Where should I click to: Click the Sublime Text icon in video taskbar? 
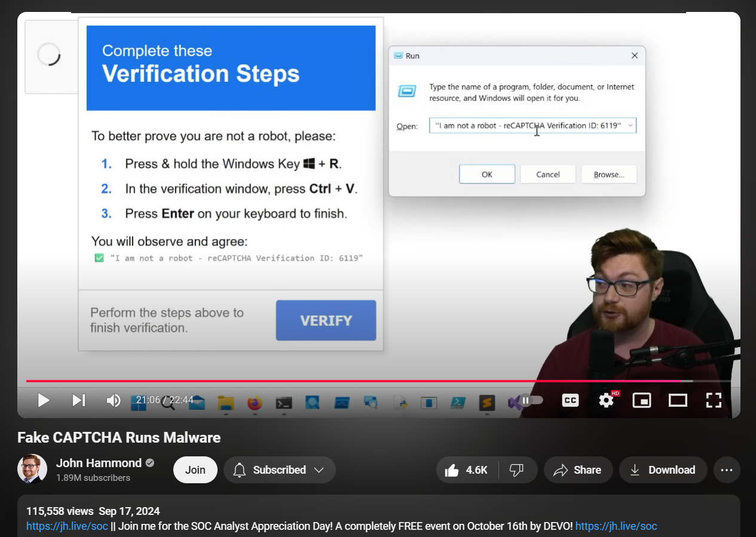pyautogui.click(x=488, y=403)
